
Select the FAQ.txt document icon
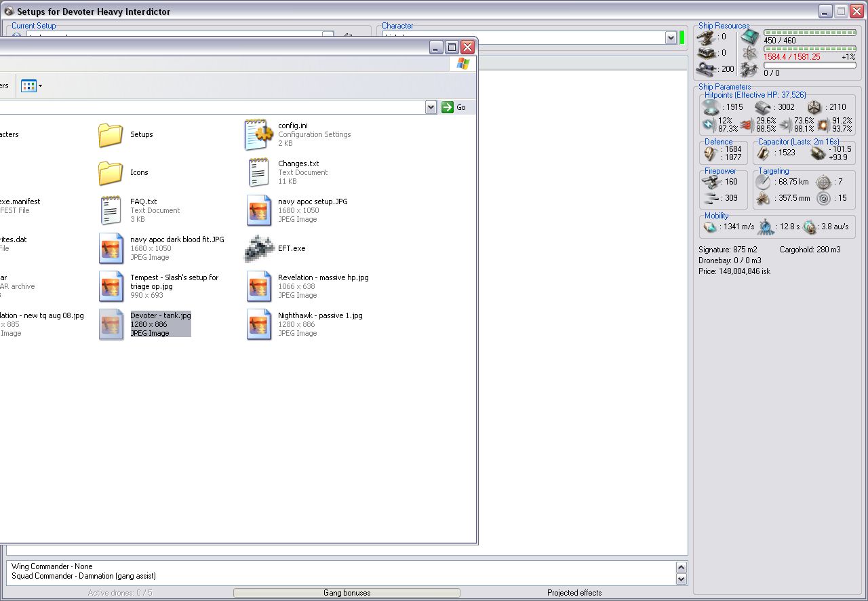tap(111, 211)
